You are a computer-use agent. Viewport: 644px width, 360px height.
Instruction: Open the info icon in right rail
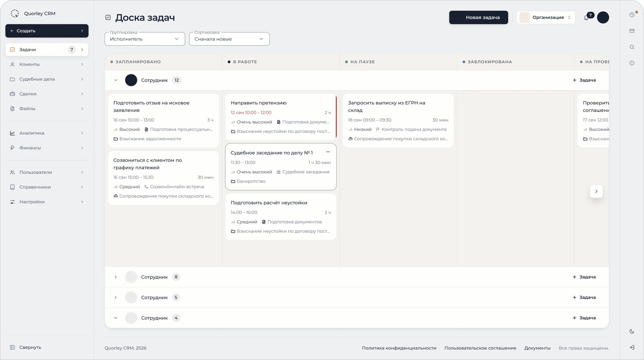632,63
